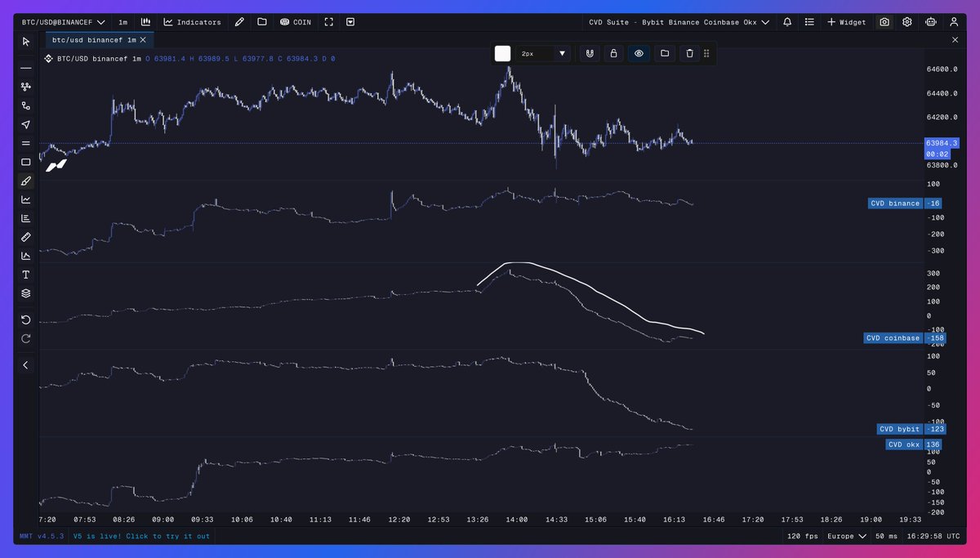Click the MMT v4.5.3 version label
Viewport: 980px width, 558px height.
pos(40,536)
